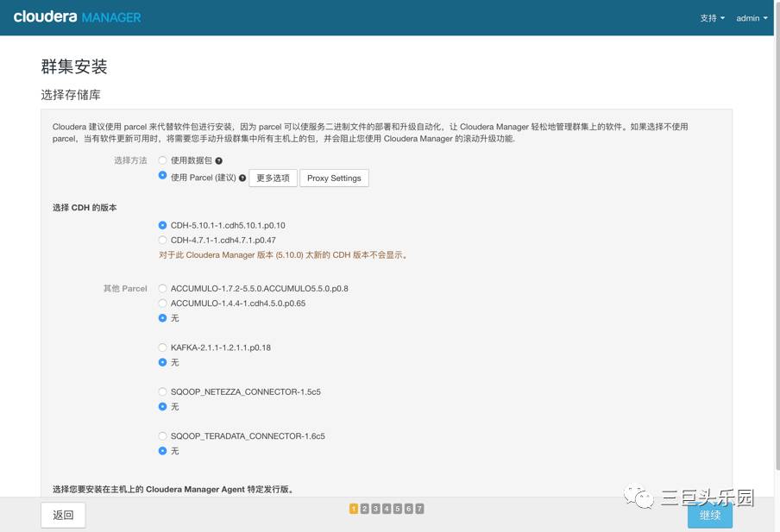Click the 群集安装 heading
The image size is (780, 532).
74,66
